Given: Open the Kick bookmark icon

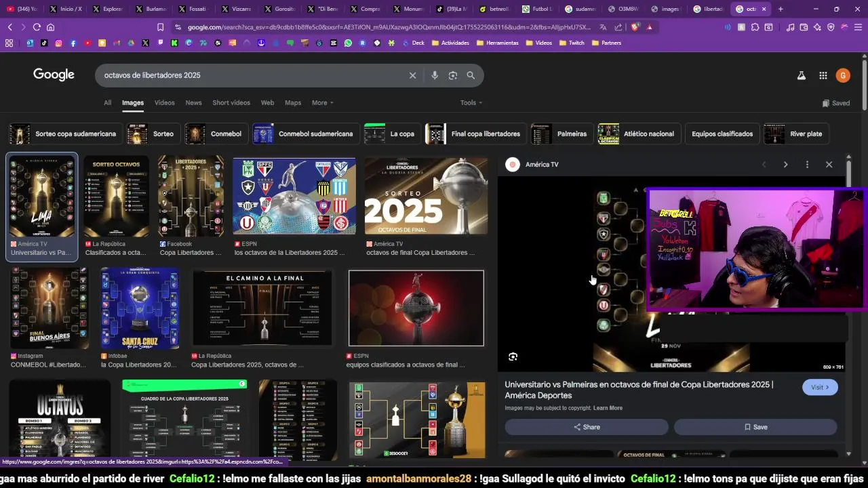Looking at the screenshot, I should pyautogui.click(x=174, y=43).
